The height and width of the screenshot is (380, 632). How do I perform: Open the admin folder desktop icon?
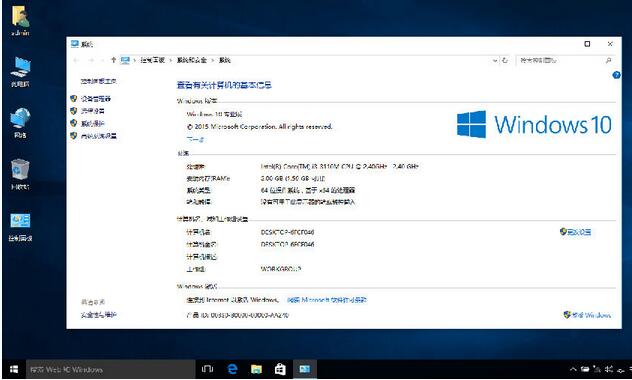[x=20, y=21]
